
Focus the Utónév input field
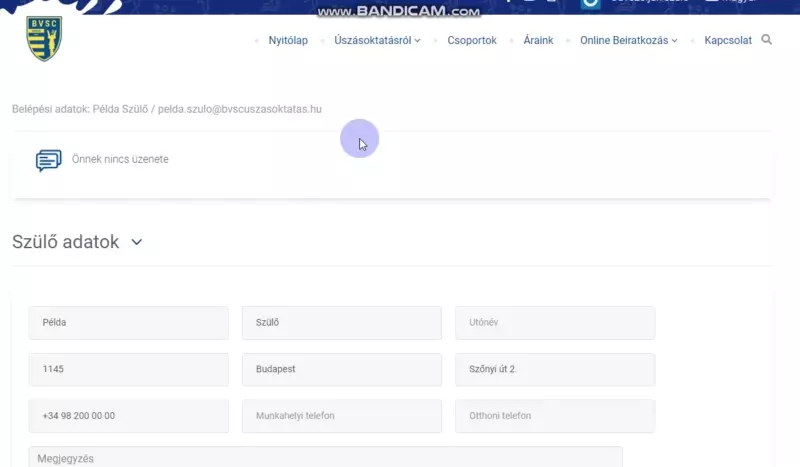pos(554,323)
